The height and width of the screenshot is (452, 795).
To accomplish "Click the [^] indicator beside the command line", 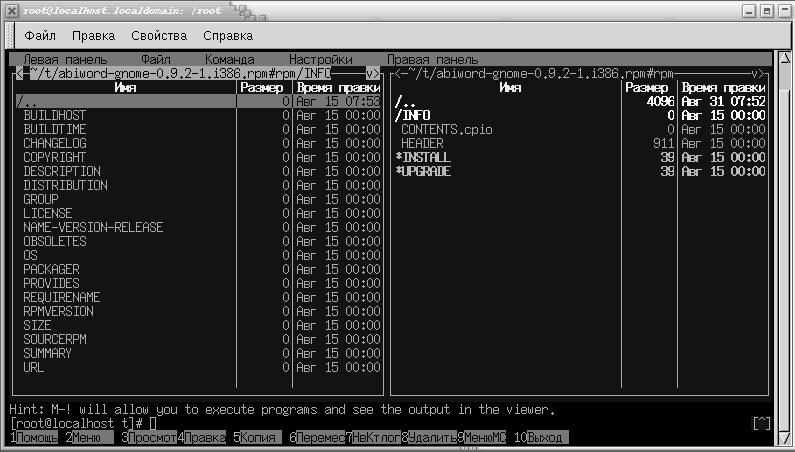I will pos(761,424).
